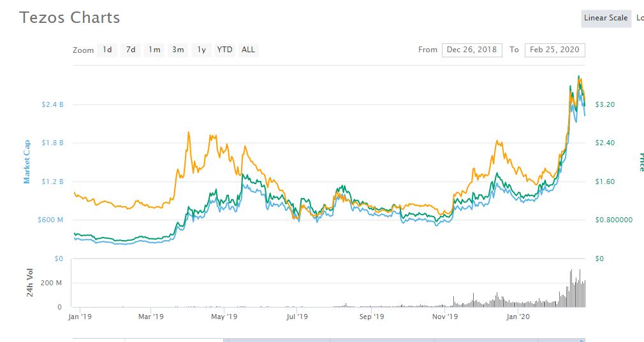This screenshot has height=342, width=644.
Task: Click the $2.40 price label
Action: click(605, 143)
